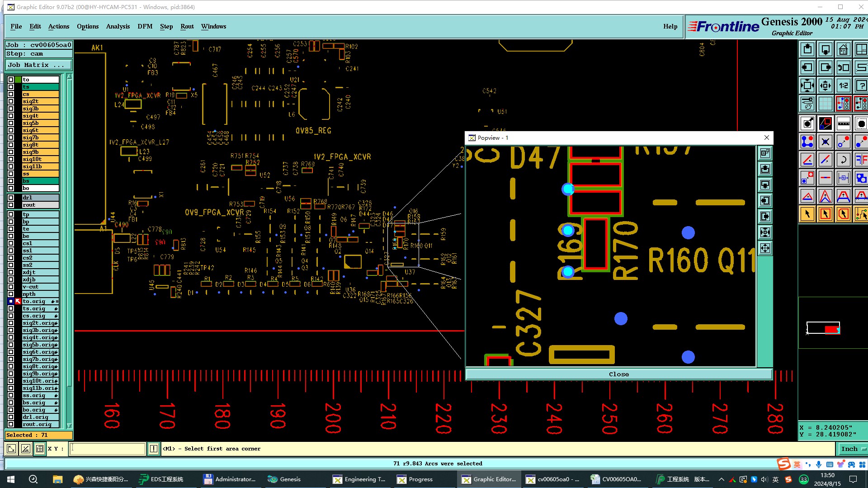Open the Genesis app in the taskbar
This screenshot has height=488, width=868.
point(284,479)
